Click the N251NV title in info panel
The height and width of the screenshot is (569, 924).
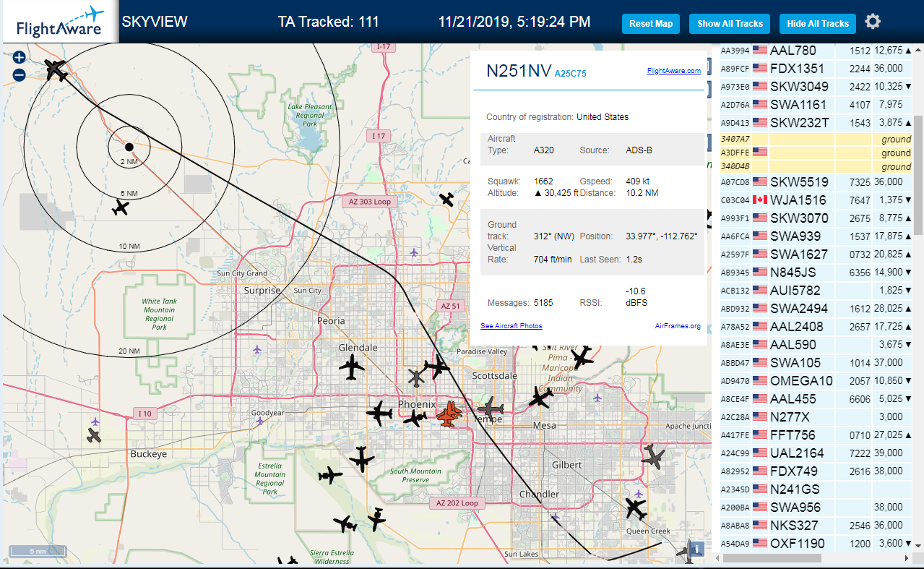click(518, 71)
